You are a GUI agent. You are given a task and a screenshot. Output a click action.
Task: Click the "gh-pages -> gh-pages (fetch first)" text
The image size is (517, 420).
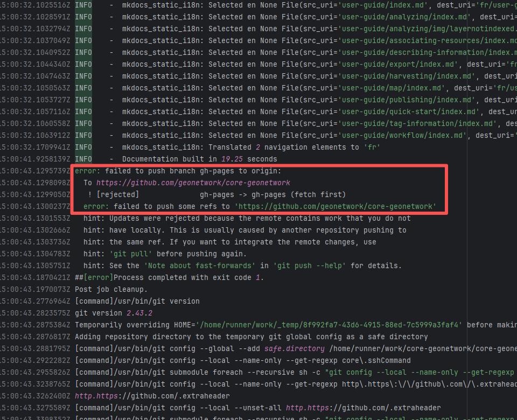pyautogui.click(x=273, y=195)
